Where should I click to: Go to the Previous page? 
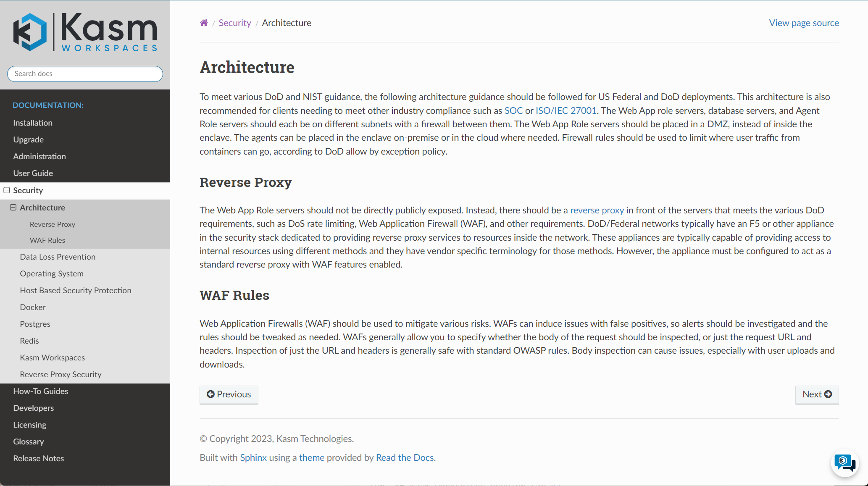(229, 394)
